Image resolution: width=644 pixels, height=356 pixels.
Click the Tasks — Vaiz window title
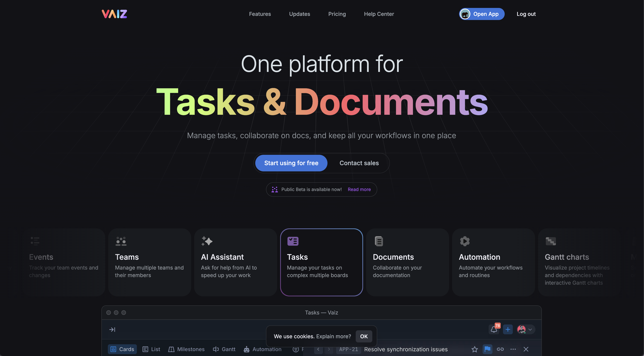(x=321, y=313)
